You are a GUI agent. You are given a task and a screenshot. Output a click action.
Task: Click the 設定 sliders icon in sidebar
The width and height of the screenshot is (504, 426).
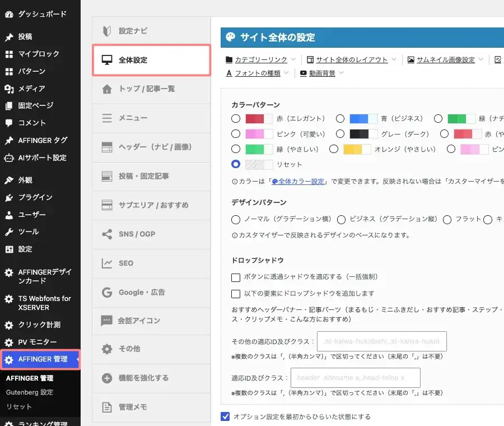(x=9, y=249)
